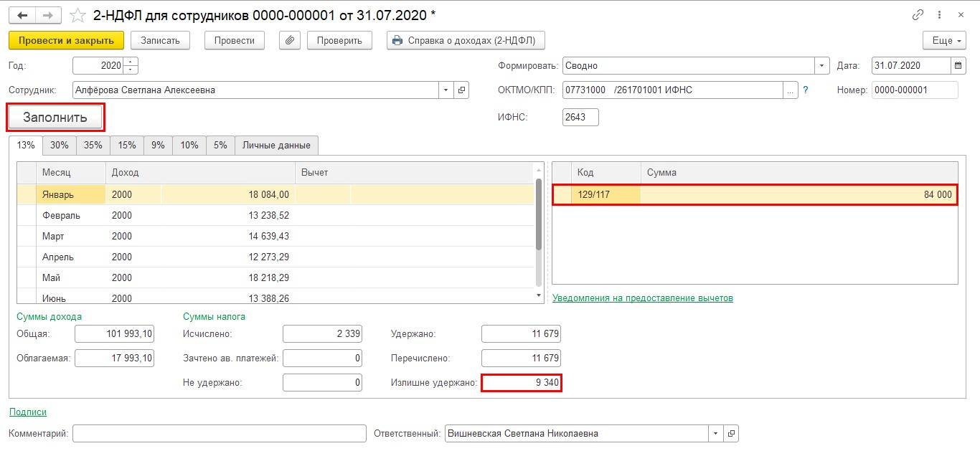Select the Июнь row
Screen dimensions: 980x451
point(275,297)
